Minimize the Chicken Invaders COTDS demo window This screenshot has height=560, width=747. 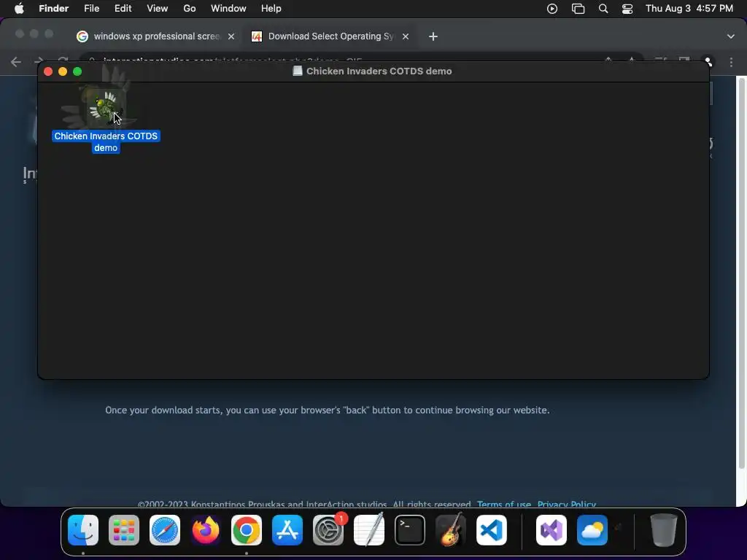[63, 71]
